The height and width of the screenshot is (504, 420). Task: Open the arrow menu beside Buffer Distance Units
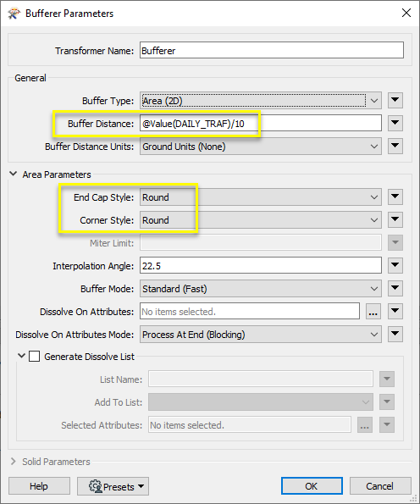pos(395,147)
